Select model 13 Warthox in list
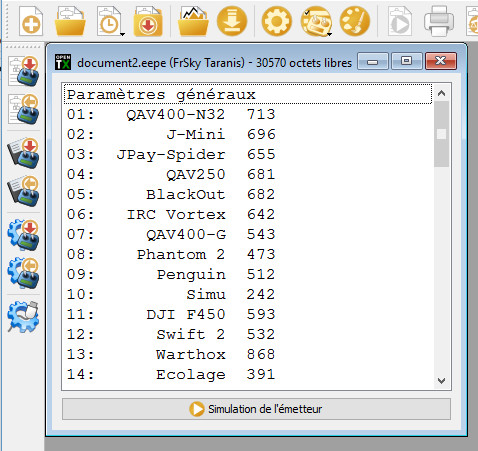 (248, 354)
